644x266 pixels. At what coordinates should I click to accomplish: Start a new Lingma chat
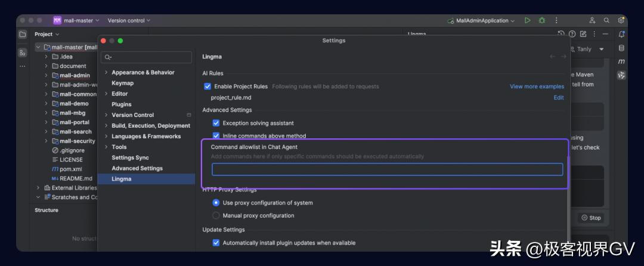(x=583, y=34)
